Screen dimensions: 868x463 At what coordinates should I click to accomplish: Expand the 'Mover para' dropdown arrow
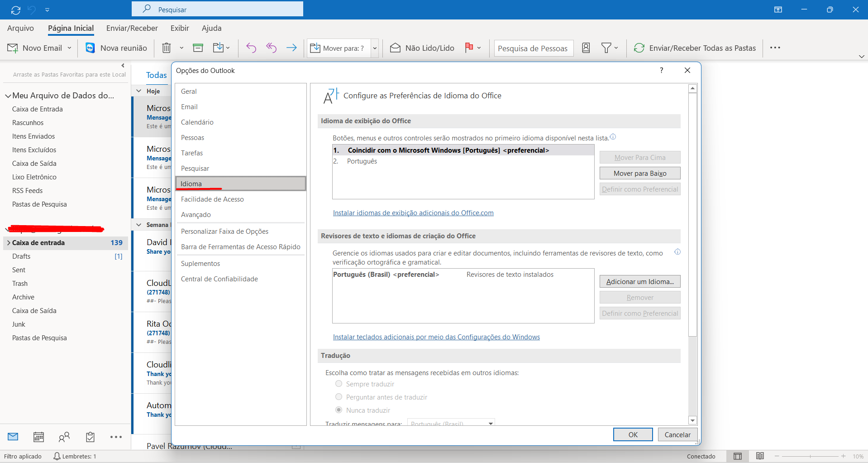tap(375, 48)
